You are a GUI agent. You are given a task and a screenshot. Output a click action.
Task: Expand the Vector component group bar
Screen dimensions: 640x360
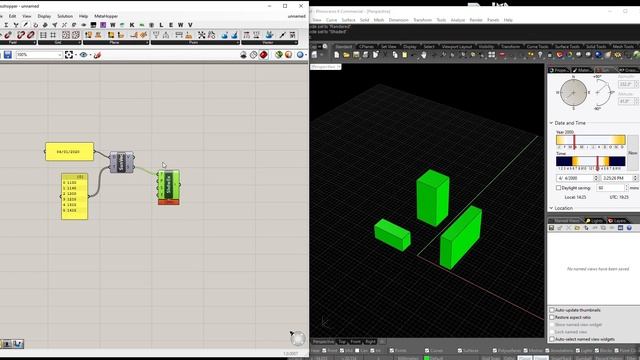pos(269,42)
